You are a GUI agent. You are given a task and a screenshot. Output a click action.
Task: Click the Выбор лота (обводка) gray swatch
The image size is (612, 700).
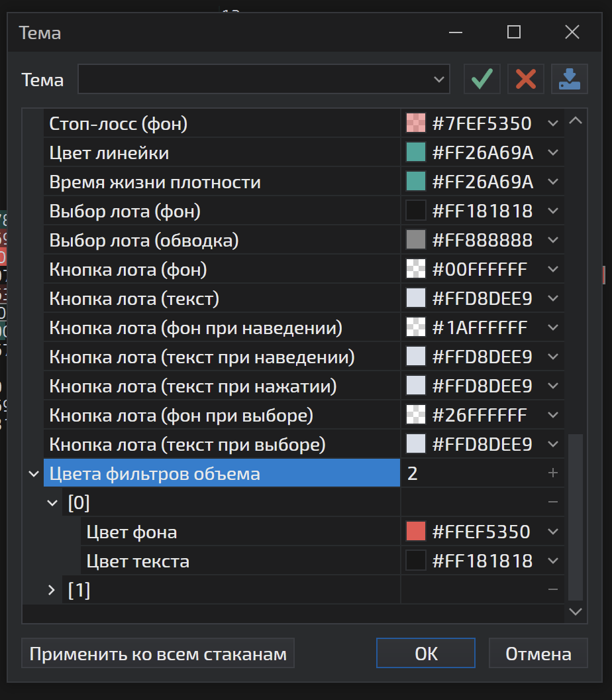tap(415, 240)
